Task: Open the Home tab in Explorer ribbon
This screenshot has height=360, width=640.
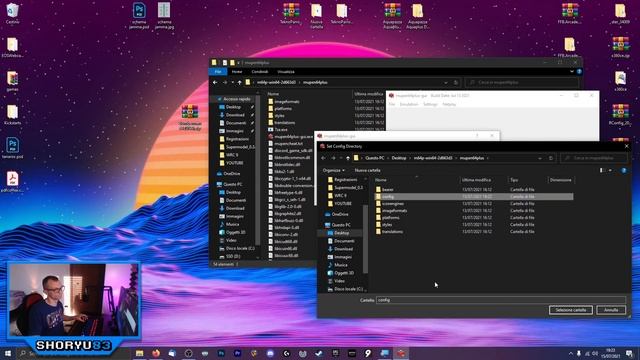Action: click(237, 72)
